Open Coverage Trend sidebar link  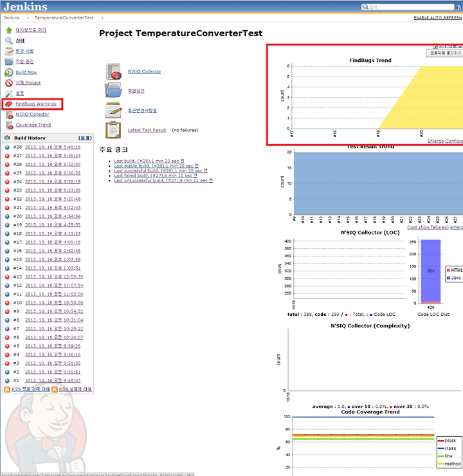tap(33, 125)
